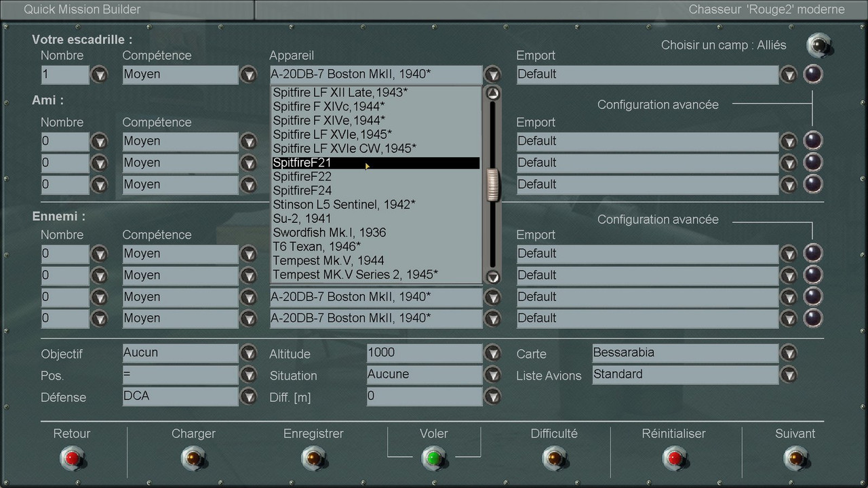The width and height of the screenshot is (868, 488).
Task: Open Votre escadrille Compétence dropdown
Action: (x=249, y=75)
